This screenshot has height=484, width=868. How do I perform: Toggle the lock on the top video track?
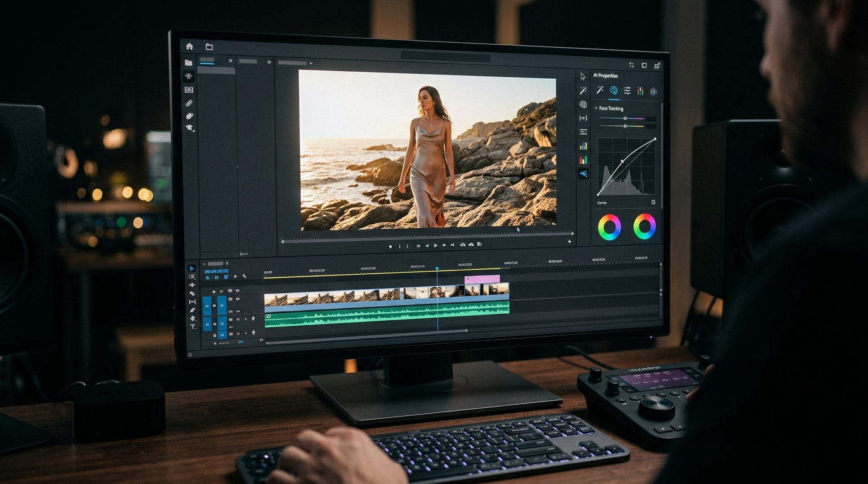(x=214, y=291)
